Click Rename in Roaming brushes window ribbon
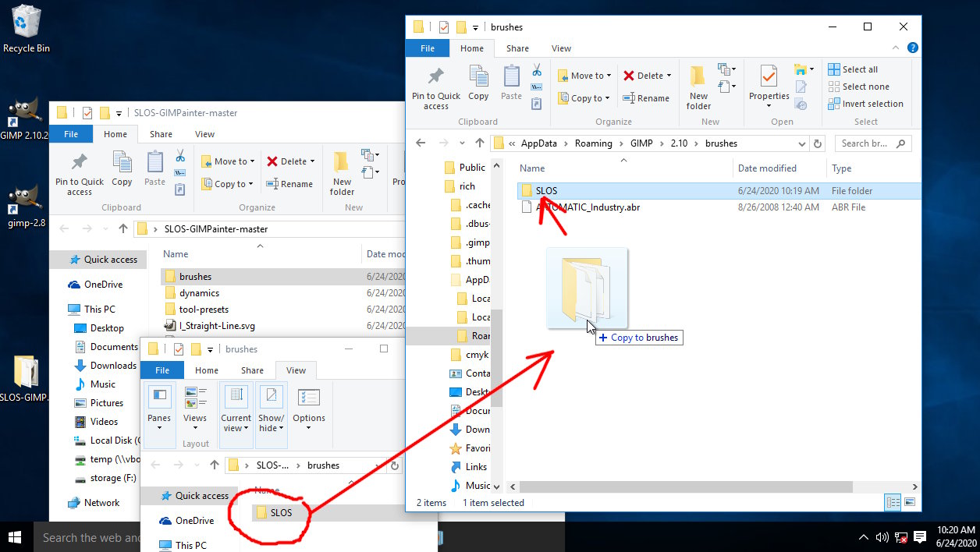The height and width of the screenshot is (552, 980). pos(646,98)
